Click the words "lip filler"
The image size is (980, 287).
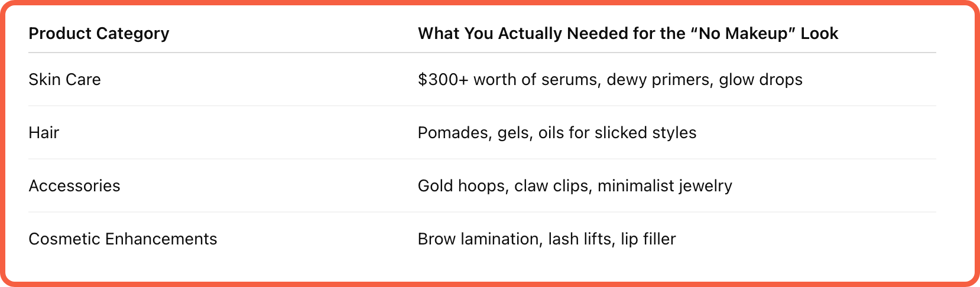(648, 239)
